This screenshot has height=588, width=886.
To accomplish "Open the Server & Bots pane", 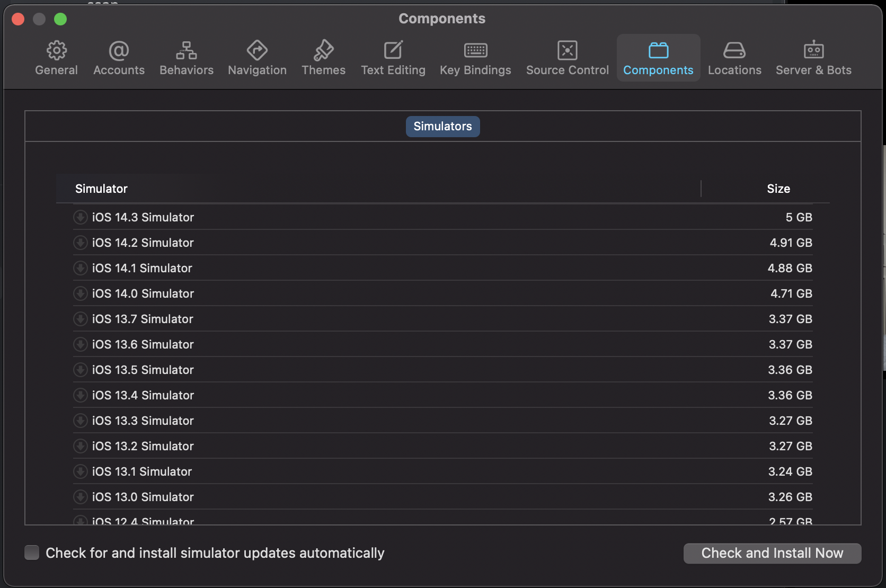I will click(x=813, y=58).
